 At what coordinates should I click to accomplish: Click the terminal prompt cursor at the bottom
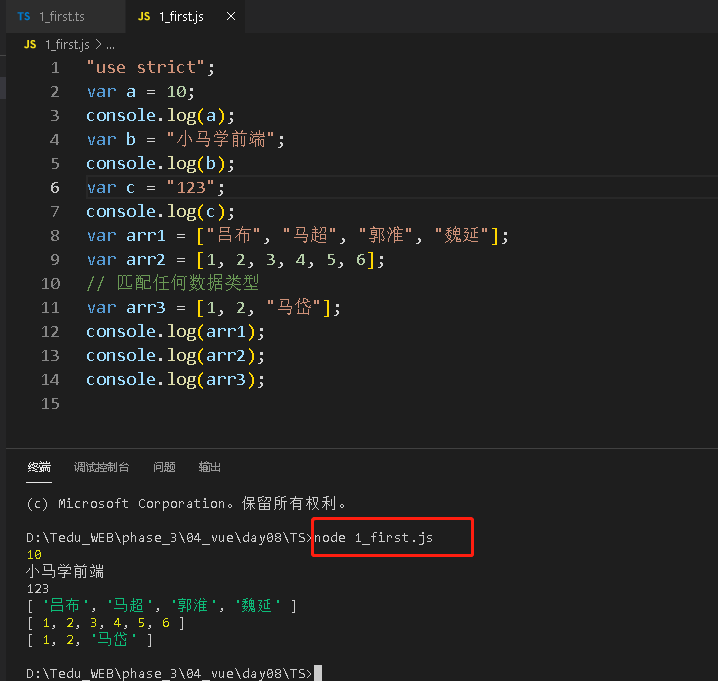coord(318,673)
